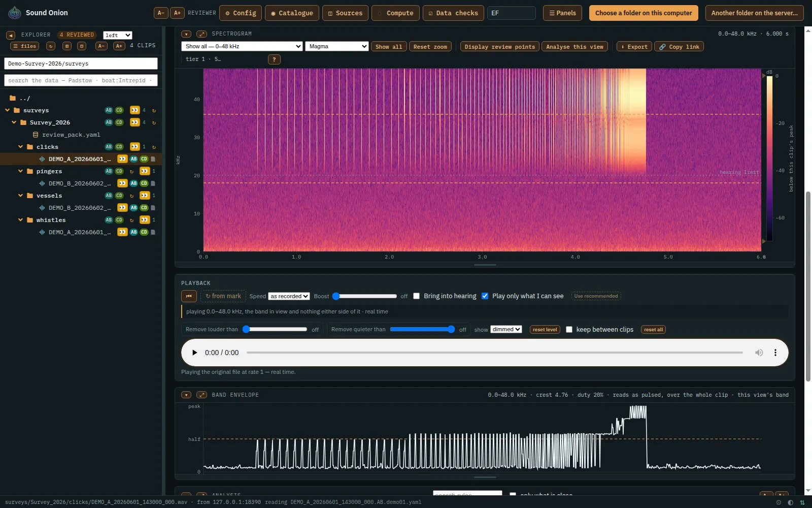The image size is (812, 508).
Task: Open settings gear in the status bar
Action: pos(779,502)
